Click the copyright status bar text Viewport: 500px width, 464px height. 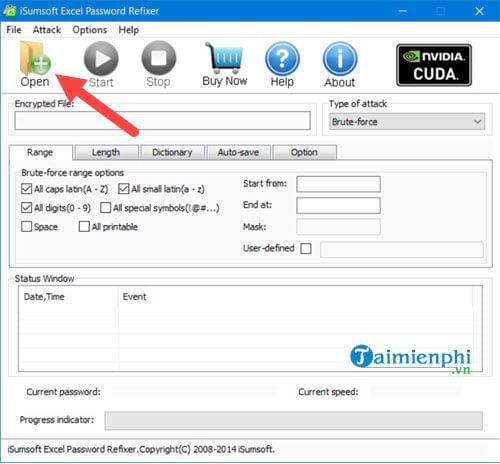coord(141,449)
